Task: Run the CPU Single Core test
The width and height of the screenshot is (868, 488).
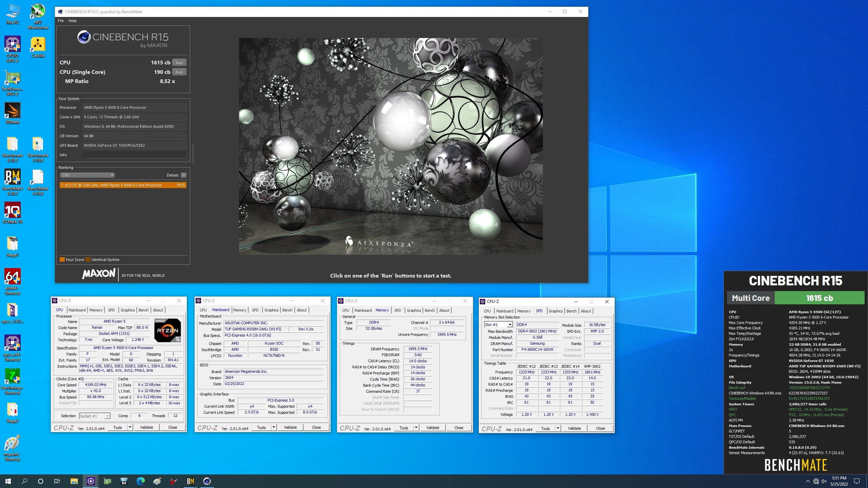Action: 179,72
